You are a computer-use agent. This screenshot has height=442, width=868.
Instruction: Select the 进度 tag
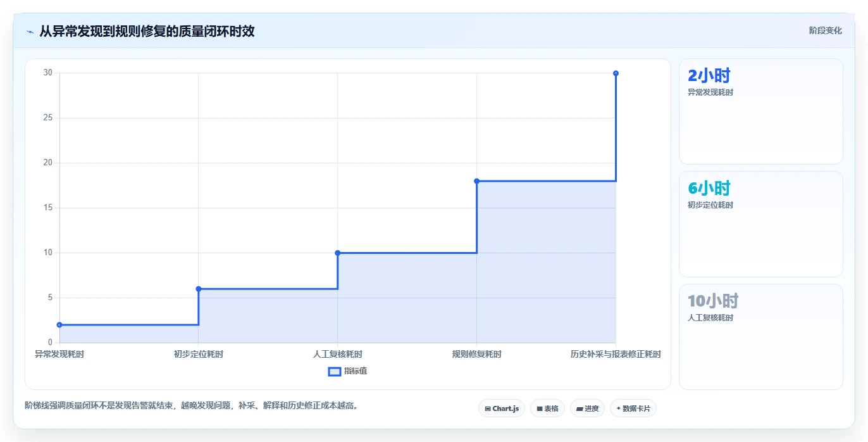coord(587,408)
